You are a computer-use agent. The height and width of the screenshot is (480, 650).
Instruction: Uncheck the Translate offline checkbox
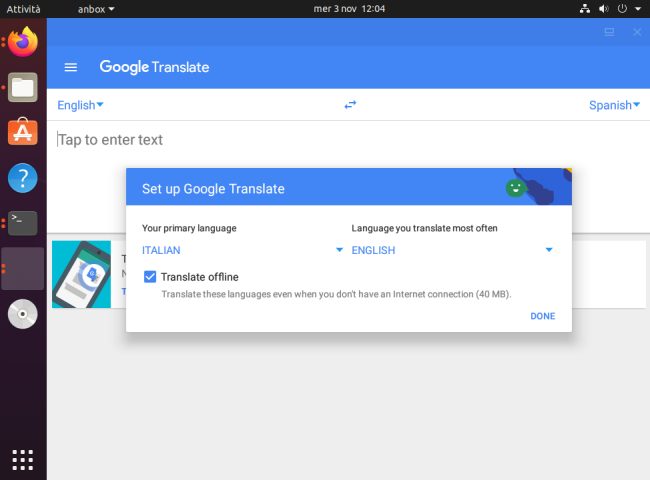[150, 277]
